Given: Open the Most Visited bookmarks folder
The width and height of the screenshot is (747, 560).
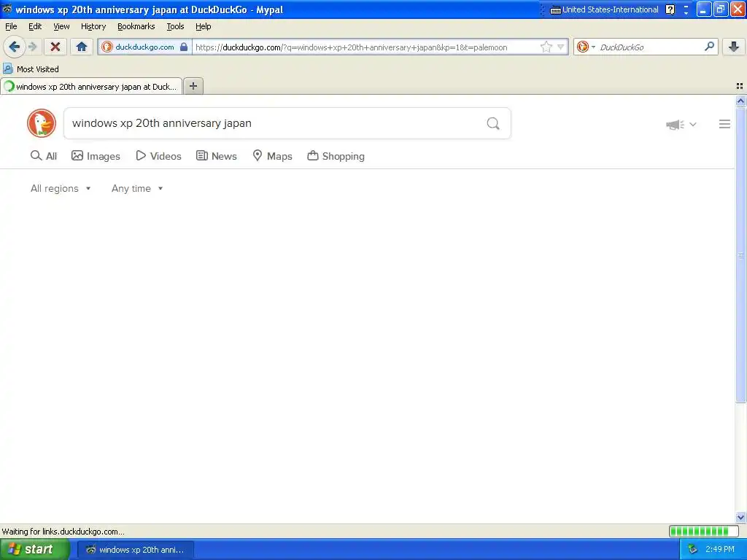Looking at the screenshot, I should point(31,69).
